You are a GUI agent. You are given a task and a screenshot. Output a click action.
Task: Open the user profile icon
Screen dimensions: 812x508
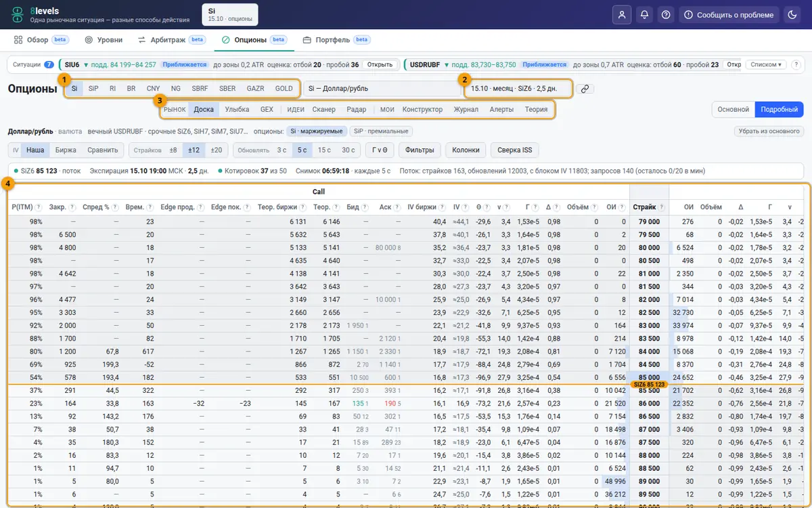[x=621, y=15]
